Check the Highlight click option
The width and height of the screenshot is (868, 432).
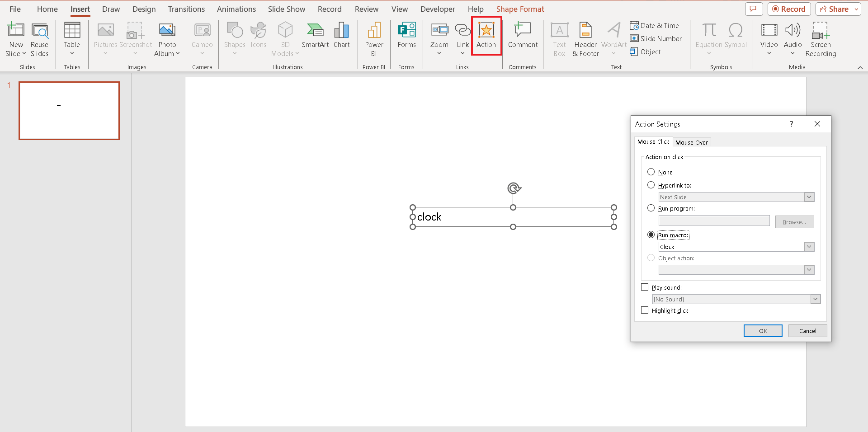click(645, 310)
